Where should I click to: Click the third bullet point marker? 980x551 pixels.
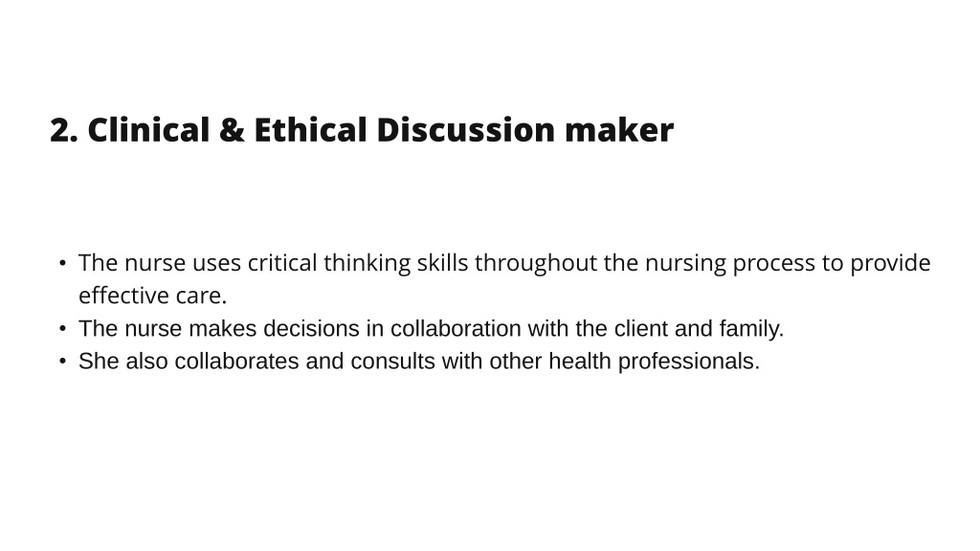point(62,361)
